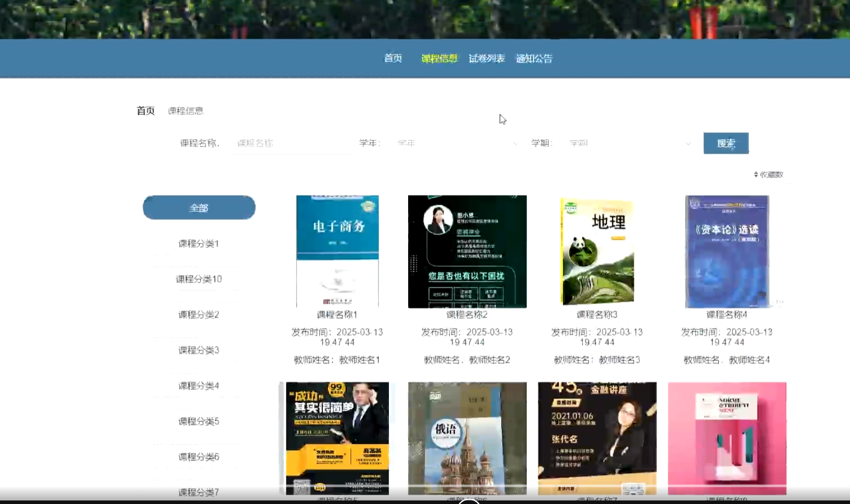Click the 收藏数 sort icon
The height and width of the screenshot is (504, 850).
pyautogui.click(x=756, y=174)
